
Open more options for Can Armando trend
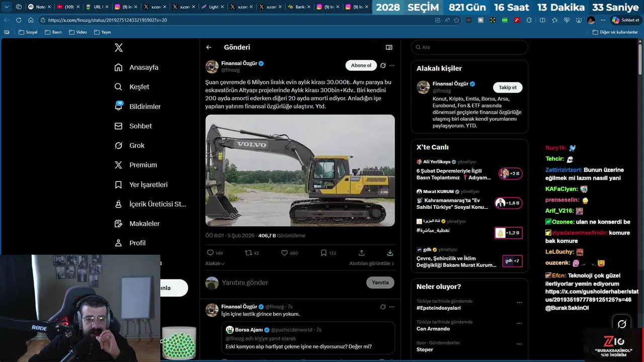[519, 323]
